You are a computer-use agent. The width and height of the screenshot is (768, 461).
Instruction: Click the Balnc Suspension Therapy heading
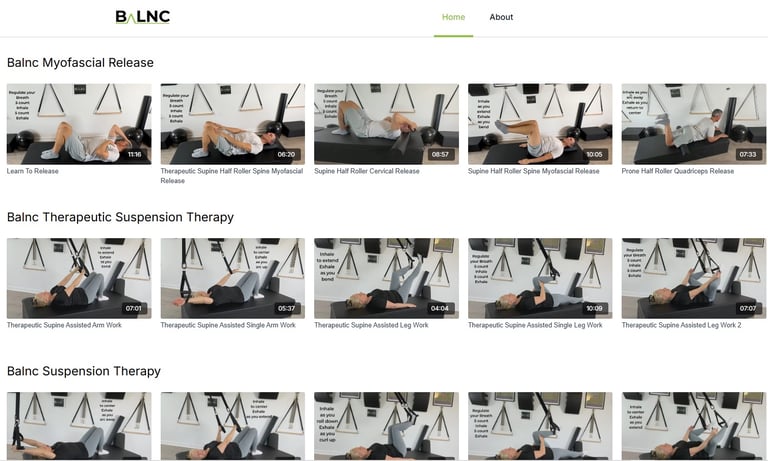click(84, 371)
